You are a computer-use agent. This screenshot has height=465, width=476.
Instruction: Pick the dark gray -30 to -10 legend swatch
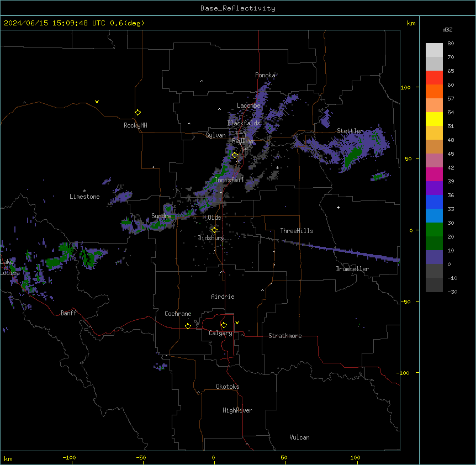tap(434, 285)
